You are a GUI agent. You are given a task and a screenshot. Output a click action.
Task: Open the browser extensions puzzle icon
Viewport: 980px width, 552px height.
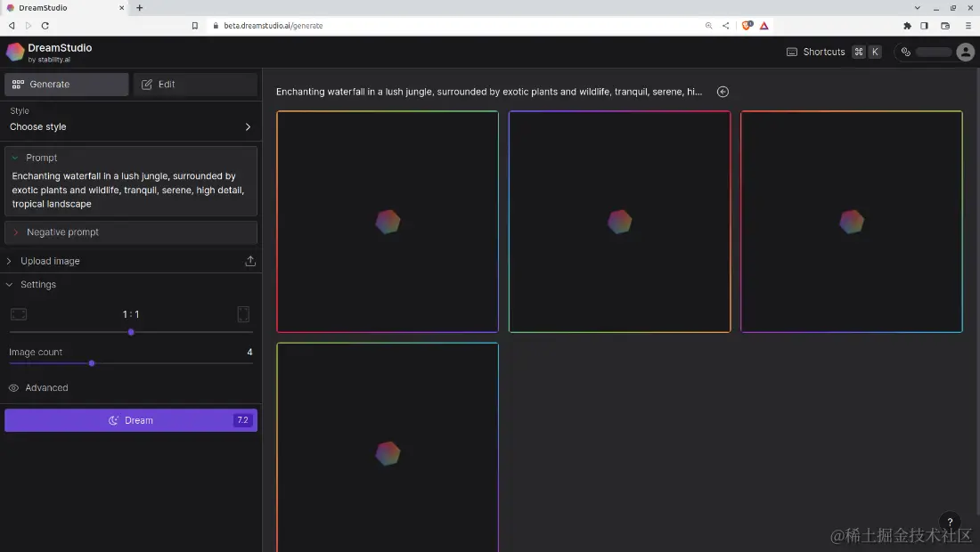click(x=907, y=26)
